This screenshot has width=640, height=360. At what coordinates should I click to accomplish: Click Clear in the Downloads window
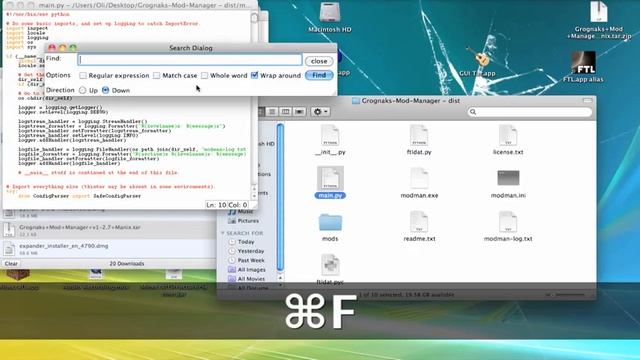click(x=11, y=264)
